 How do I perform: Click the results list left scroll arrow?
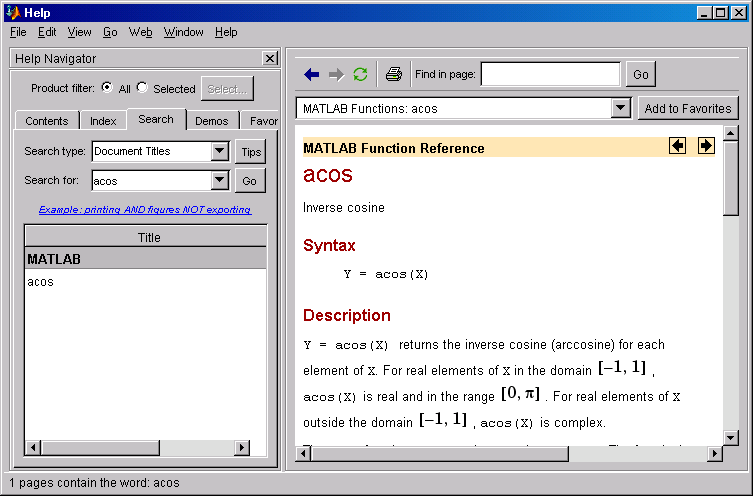(x=33, y=448)
